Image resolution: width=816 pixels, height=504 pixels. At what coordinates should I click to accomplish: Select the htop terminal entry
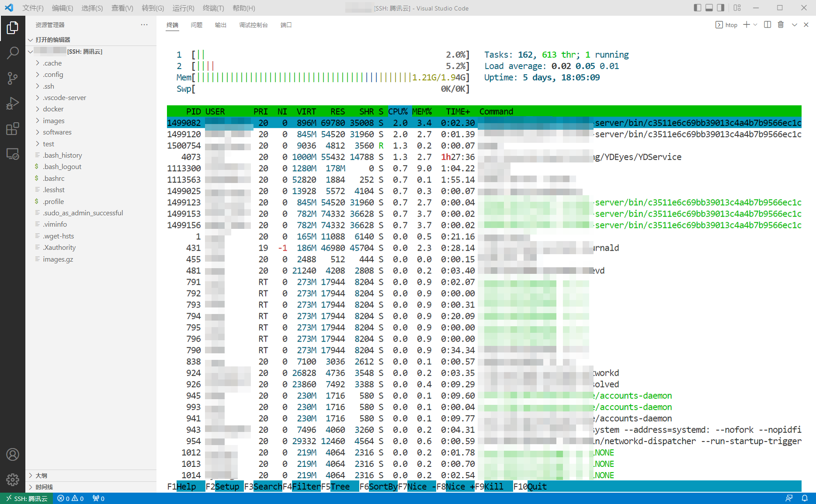coord(726,25)
